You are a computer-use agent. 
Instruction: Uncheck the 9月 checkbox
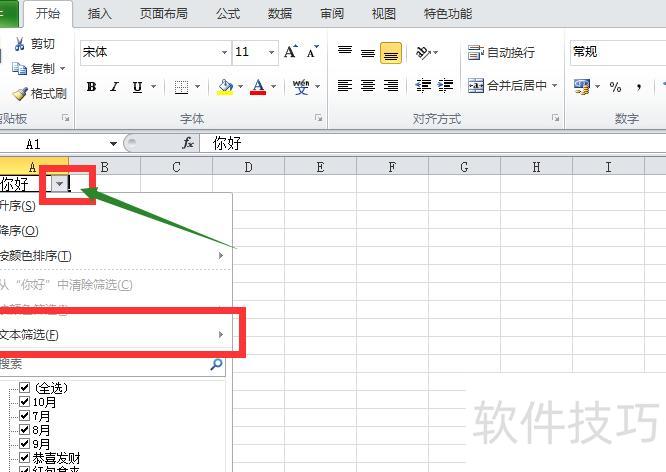click(25, 444)
